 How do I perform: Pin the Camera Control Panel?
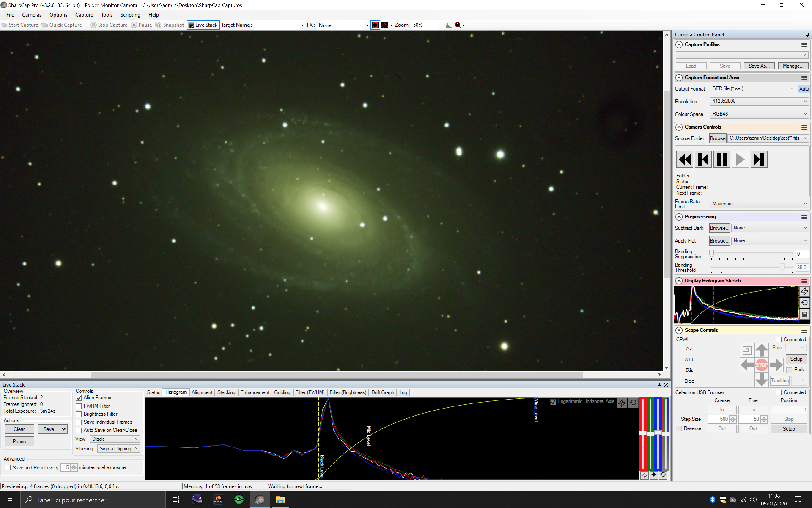[807, 35]
